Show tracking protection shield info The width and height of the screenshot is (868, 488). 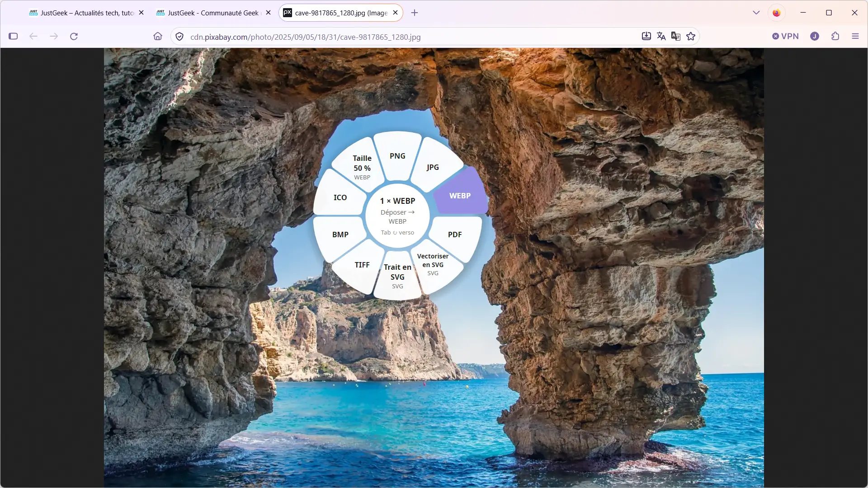(179, 37)
